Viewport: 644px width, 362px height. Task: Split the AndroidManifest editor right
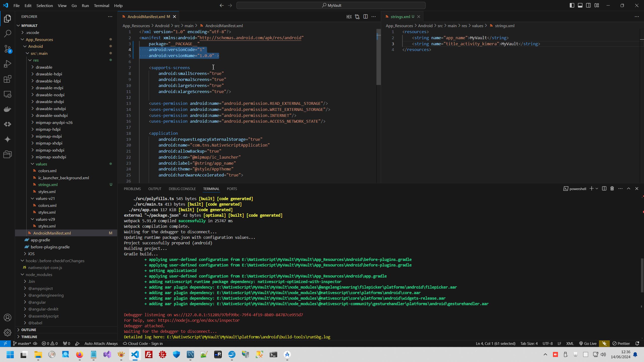click(366, 17)
